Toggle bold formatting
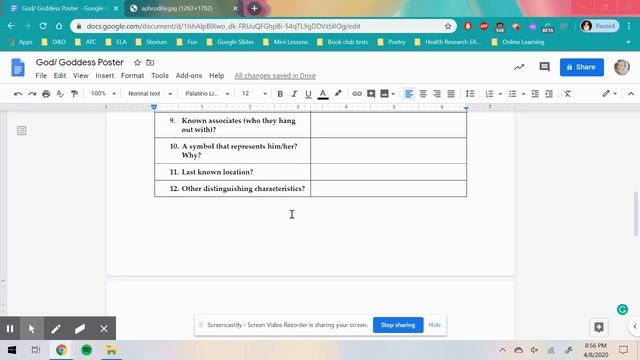Image resolution: width=640 pixels, height=360 pixels. [x=280, y=94]
